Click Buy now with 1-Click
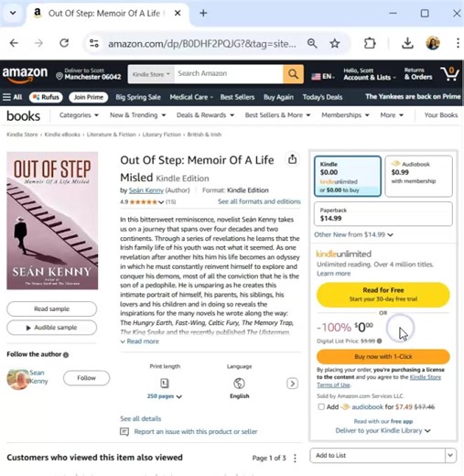Screen dimensions: 464x476 point(383,356)
